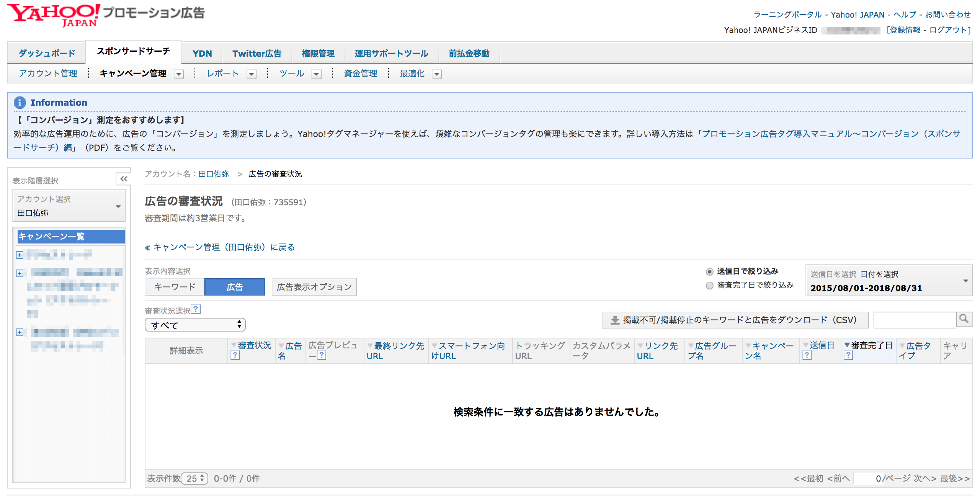Select キーワード display button

[x=175, y=287]
